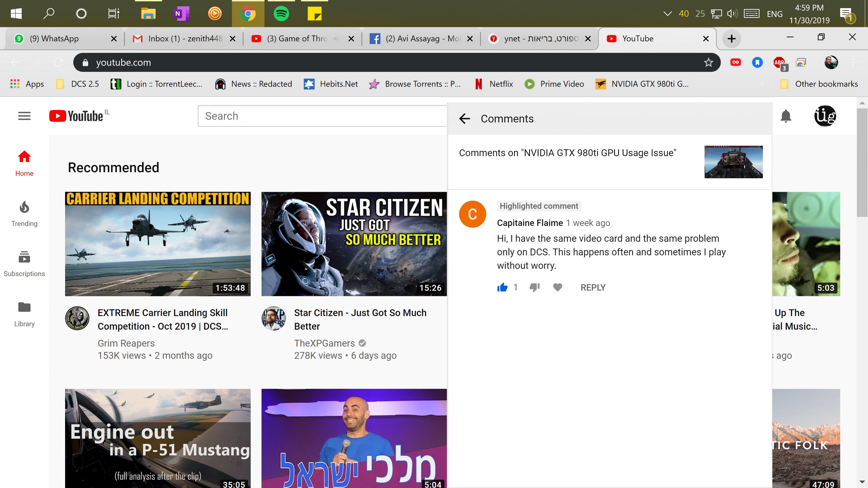Open the NVIDIA GTX 980ti video thumbnail
This screenshot has width=868, height=488.
[x=733, y=162]
